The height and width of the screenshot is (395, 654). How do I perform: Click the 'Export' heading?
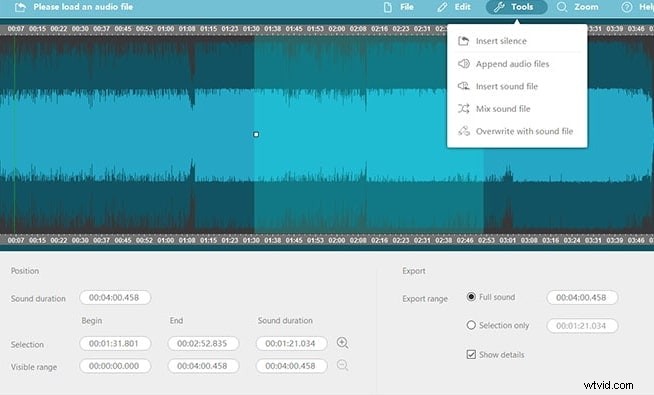click(x=414, y=271)
